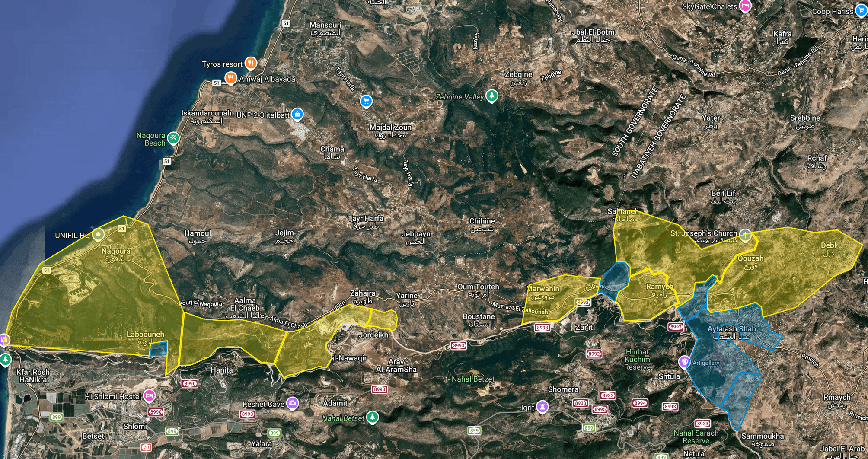Click the Tyros resort restaurant marker
The image size is (868, 459).
(x=251, y=63)
